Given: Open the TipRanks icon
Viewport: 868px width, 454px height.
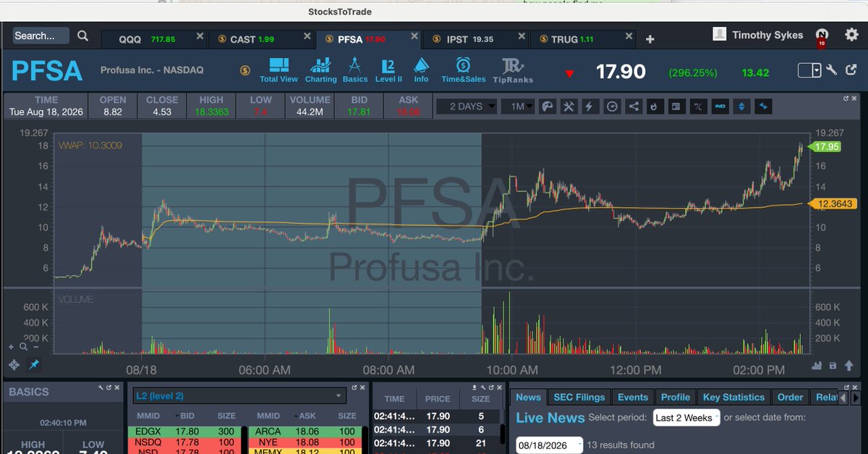Looking at the screenshot, I should click(513, 70).
